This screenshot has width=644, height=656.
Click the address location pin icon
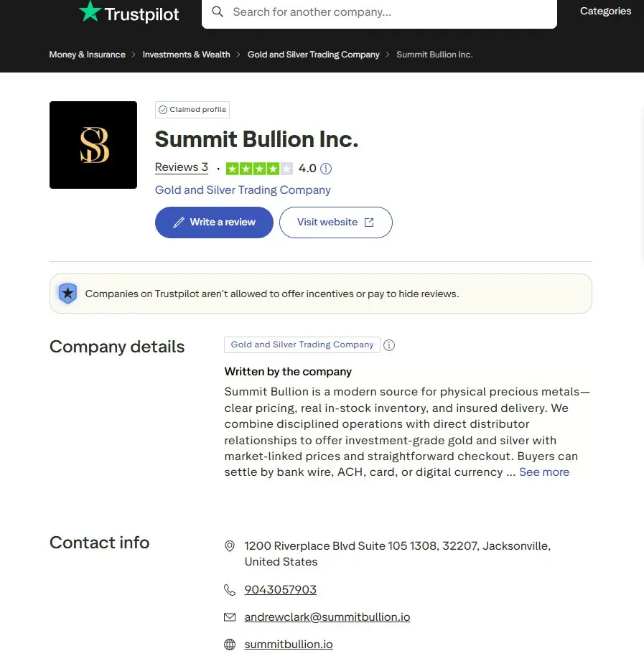[x=230, y=546]
